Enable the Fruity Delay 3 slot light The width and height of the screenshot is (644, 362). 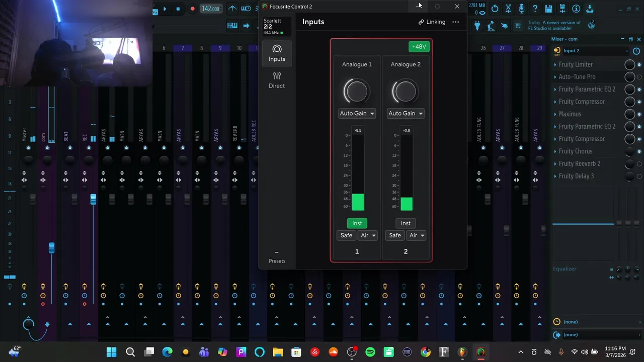[639, 176]
